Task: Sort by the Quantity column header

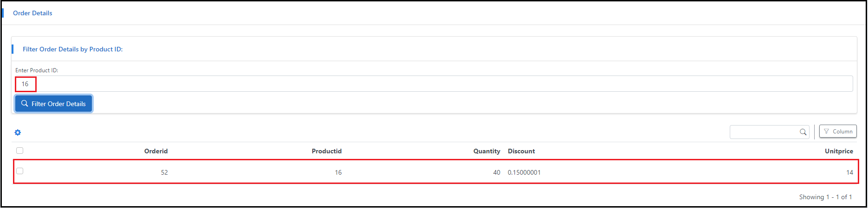Action: [487, 151]
